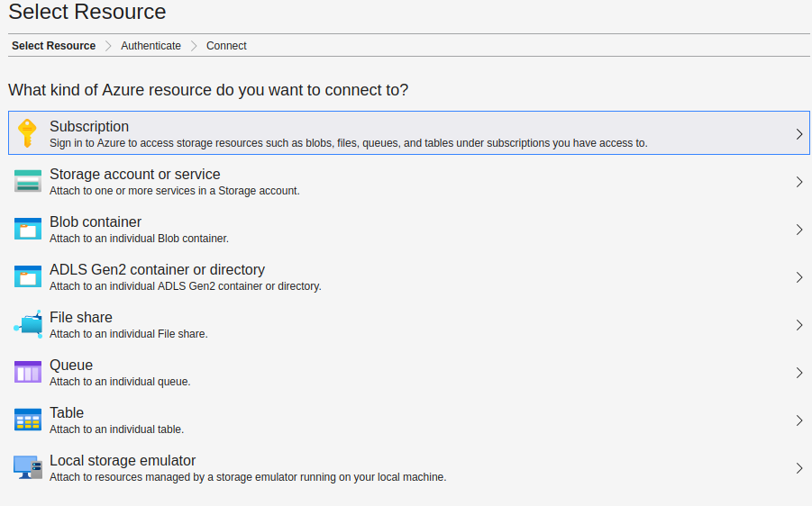Click the ADLS Gen2 container icon
The image size is (812, 506).
[x=28, y=276]
